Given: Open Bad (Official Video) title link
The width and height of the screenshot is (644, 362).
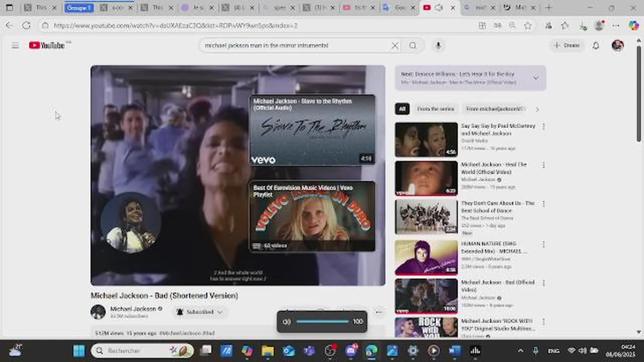Looking at the screenshot, I should tap(498, 286).
